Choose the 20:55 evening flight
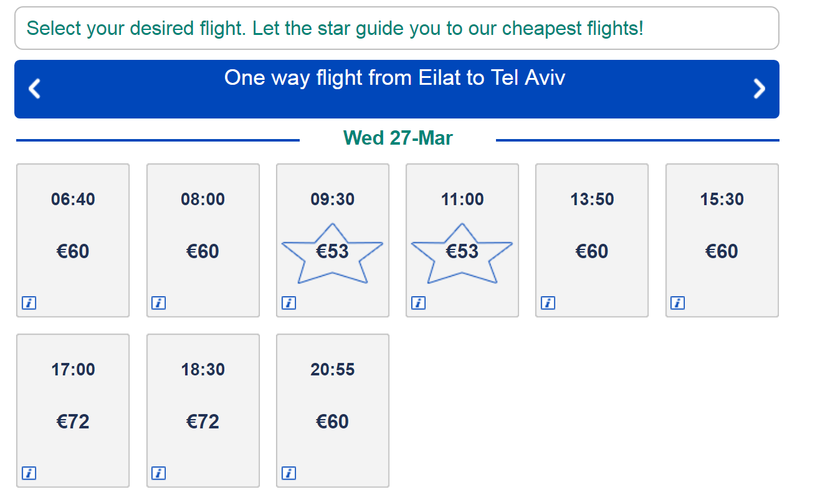 (332, 410)
